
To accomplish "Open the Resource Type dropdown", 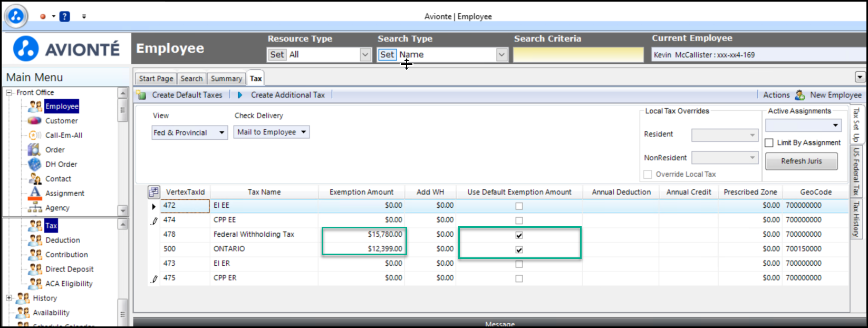I will (365, 54).
